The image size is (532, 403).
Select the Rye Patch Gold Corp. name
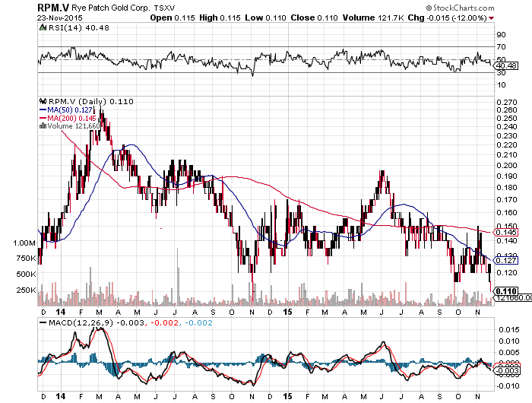click(111, 8)
